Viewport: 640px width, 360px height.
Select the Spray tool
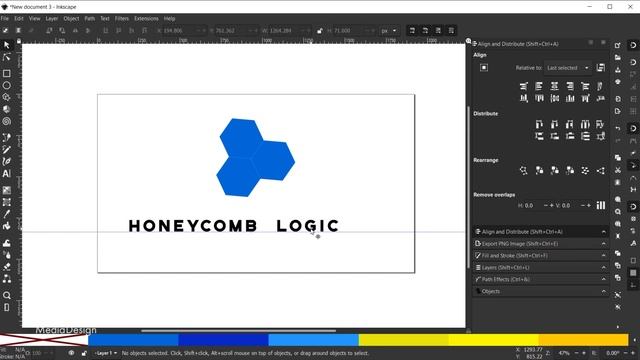[7, 255]
